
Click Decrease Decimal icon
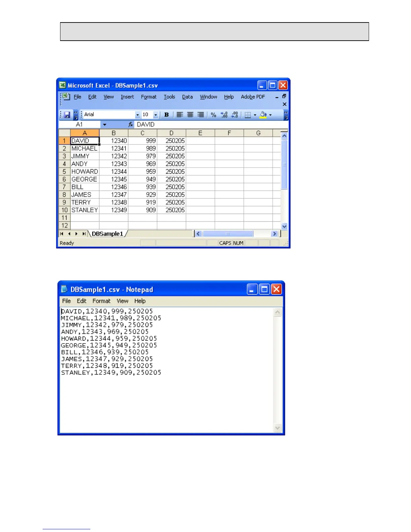pyautogui.click(x=234, y=115)
